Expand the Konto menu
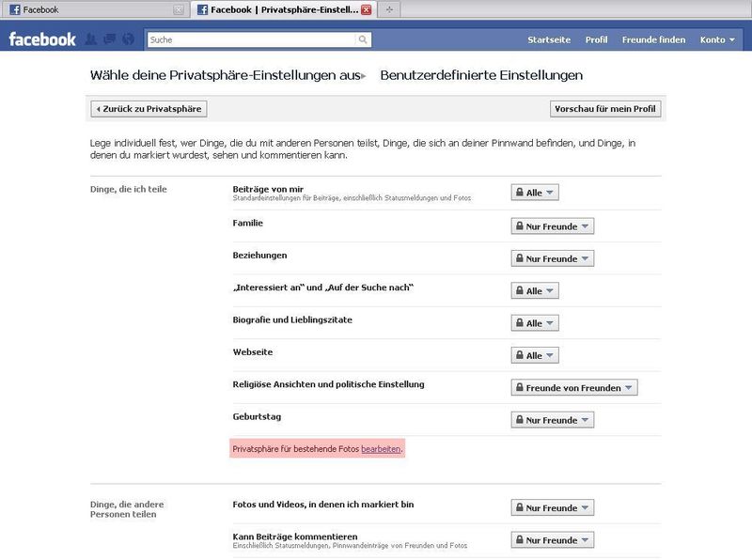The height and width of the screenshot is (560, 752). [717, 39]
